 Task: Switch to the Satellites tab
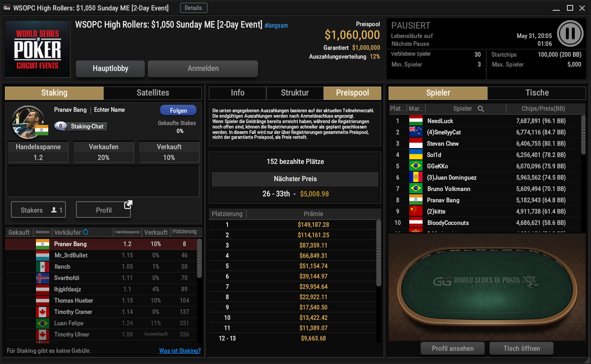click(x=153, y=92)
